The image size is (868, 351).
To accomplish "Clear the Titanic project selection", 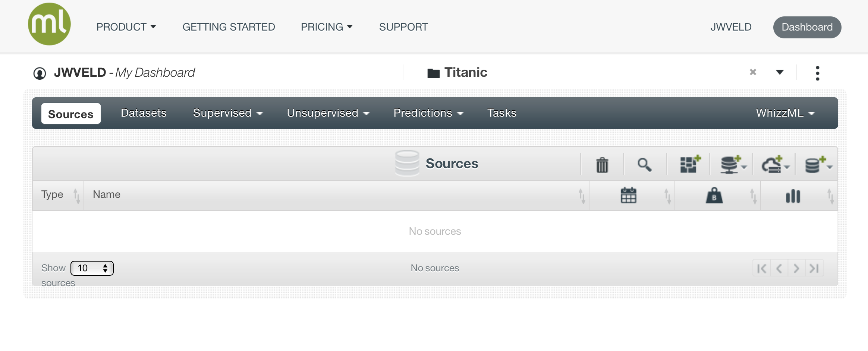I will point(753,72).
